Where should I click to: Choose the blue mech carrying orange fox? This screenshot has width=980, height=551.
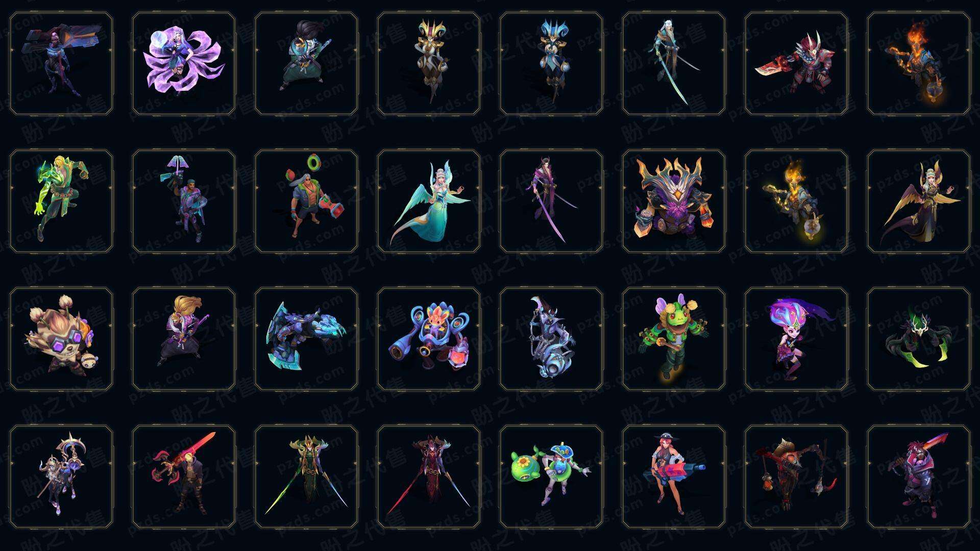click(429, 339)
